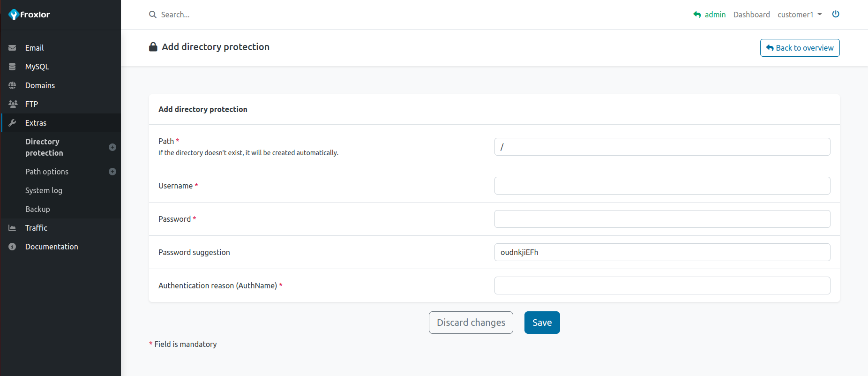Open the Traffic sidebar menu
Viewport: 868px width, 376px height.
(x=36, y=228)
